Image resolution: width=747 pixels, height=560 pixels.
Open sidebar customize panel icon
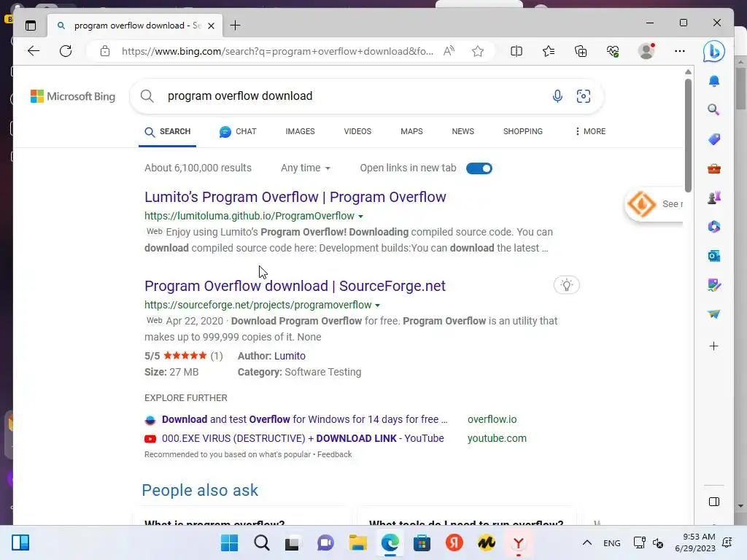[713, 502]
